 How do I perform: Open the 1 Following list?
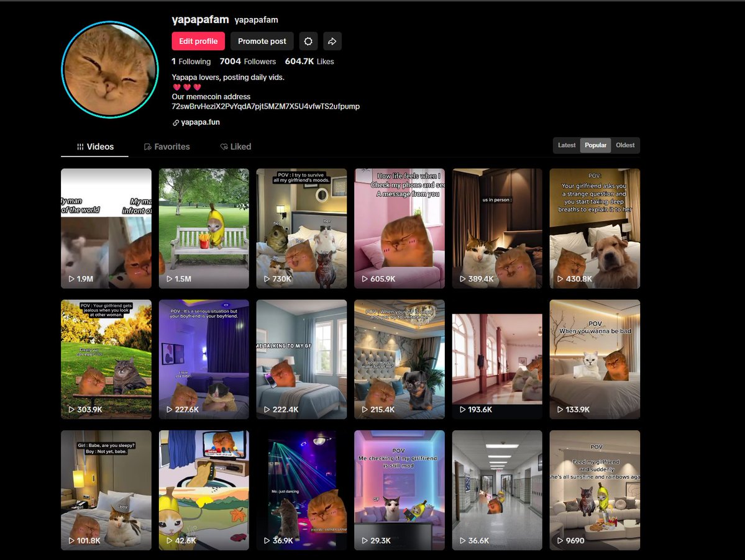pyautogui.click(x=191, y=61)
